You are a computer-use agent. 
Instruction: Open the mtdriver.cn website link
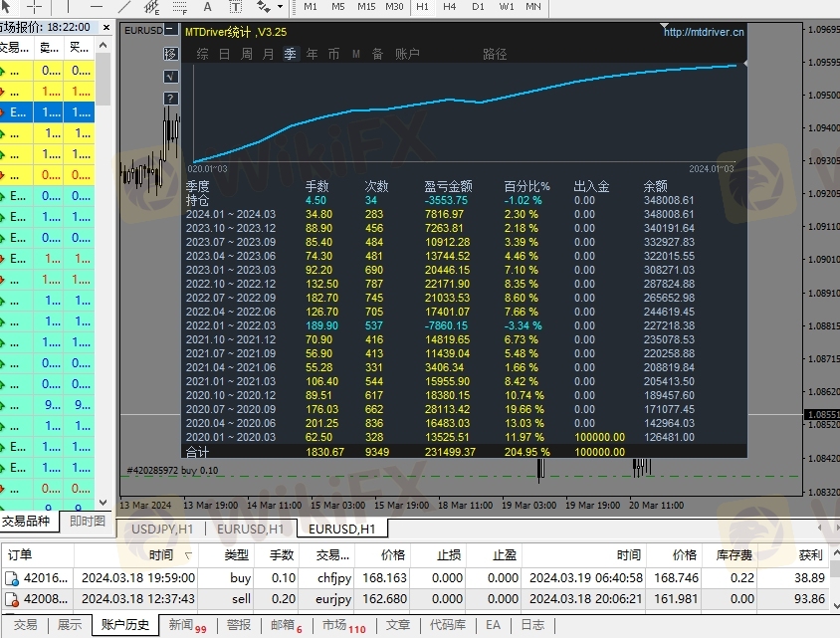[704, 32]
